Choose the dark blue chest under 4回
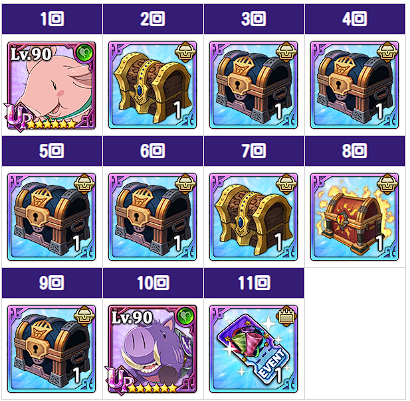Viewport: 410px width, 401px height. click(x=354, y=85)
